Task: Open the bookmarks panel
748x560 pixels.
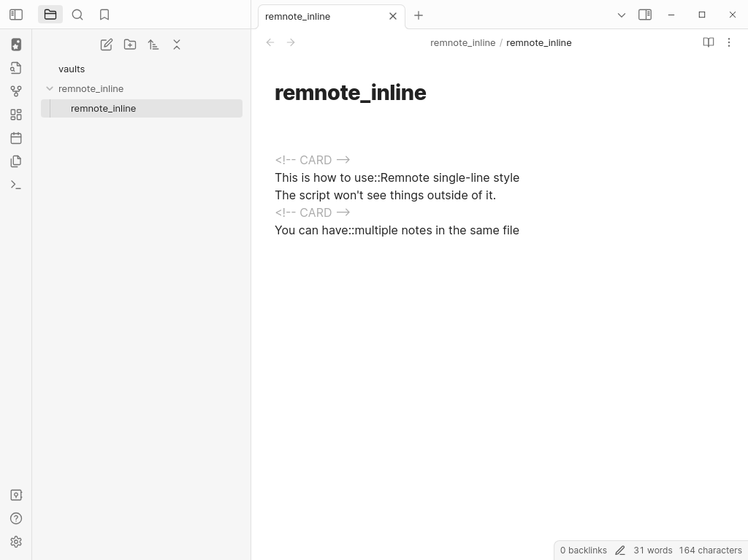Action: coord(104,15)
